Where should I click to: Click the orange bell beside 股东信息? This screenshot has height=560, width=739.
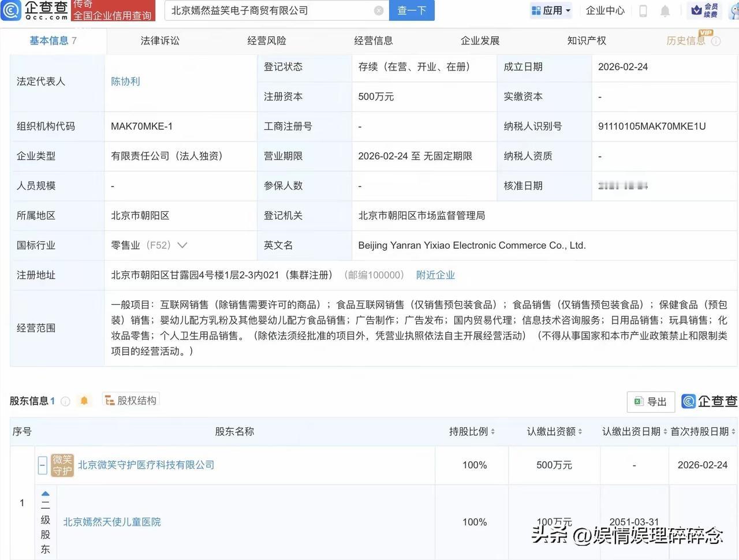click(x=84, y=401)
